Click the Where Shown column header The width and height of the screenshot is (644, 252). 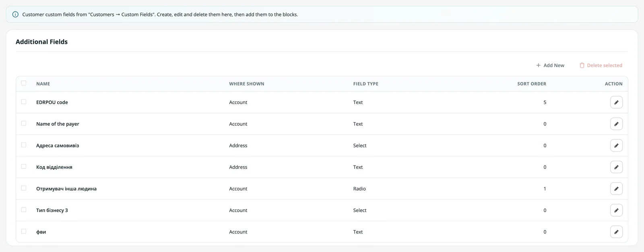247,84
